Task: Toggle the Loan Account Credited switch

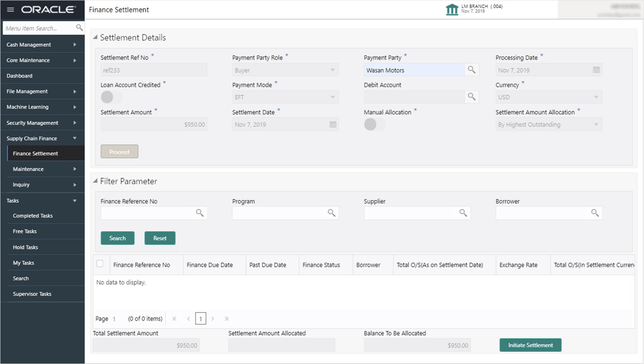Action: coord(111,97)
